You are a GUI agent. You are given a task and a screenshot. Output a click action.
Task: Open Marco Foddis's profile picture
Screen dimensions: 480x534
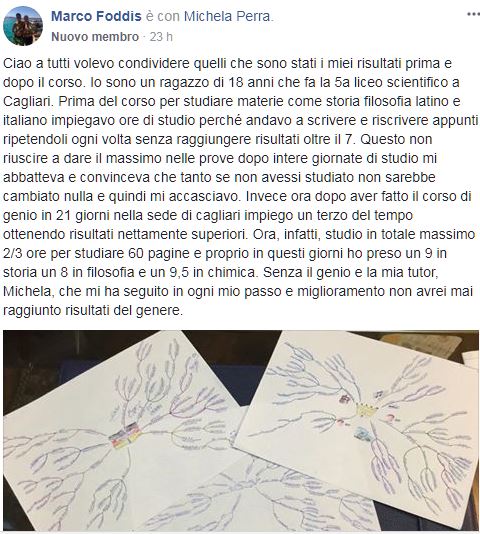tap(23, 26)
